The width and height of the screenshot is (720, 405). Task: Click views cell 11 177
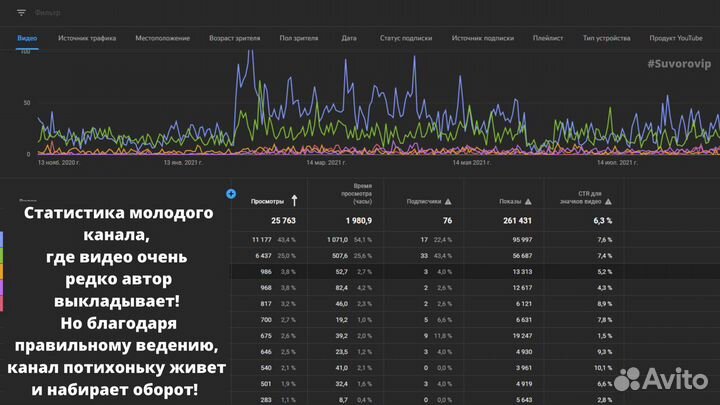(262, 240)
